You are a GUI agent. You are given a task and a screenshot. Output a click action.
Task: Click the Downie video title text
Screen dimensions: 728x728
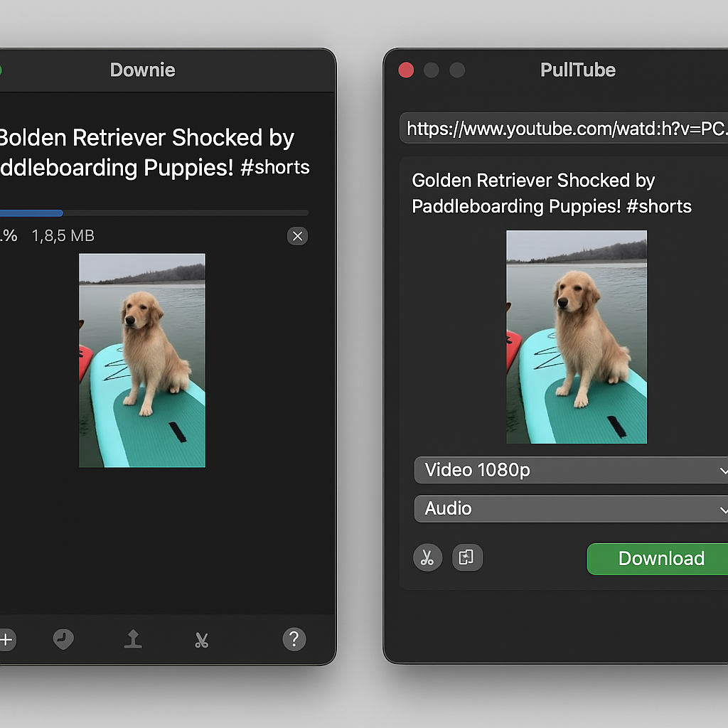154,152
